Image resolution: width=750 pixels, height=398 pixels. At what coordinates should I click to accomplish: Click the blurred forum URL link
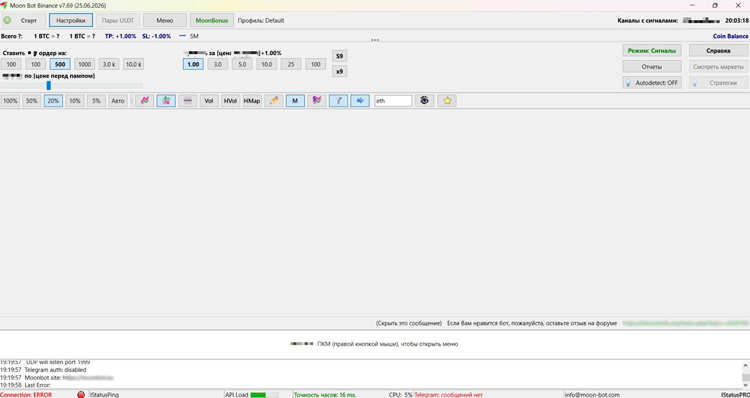tap(685, 323)
